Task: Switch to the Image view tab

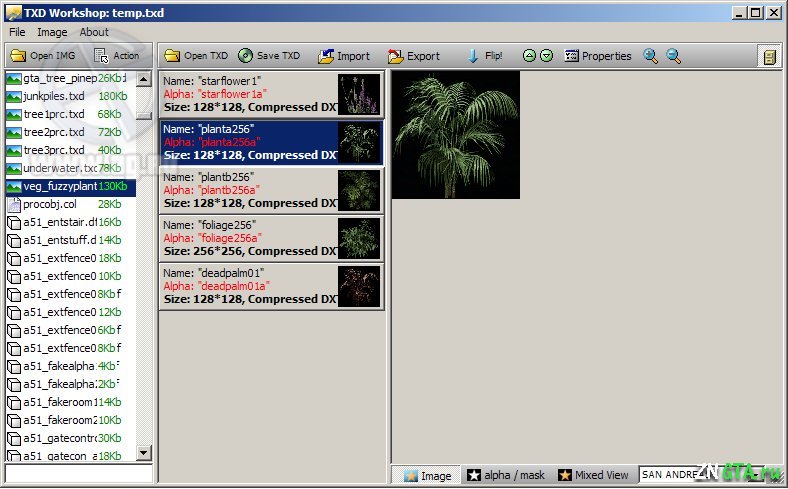Action: point(427,475)
